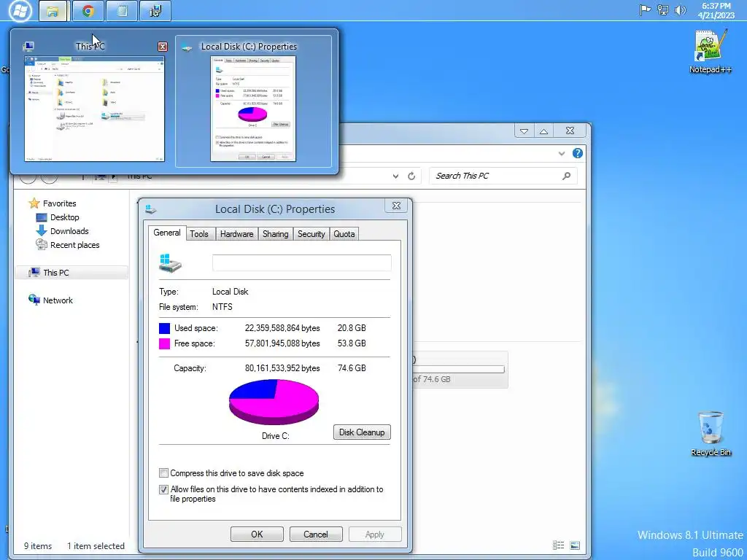The image size is (747, 560).
Task: Close the Local Disk Properties dialog
Action: tap(396, 206)
